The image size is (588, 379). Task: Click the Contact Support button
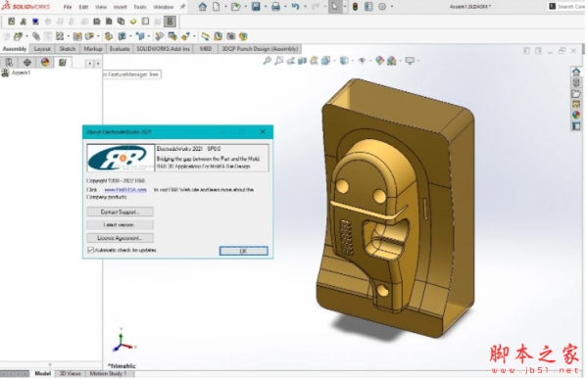click(120, 212)
